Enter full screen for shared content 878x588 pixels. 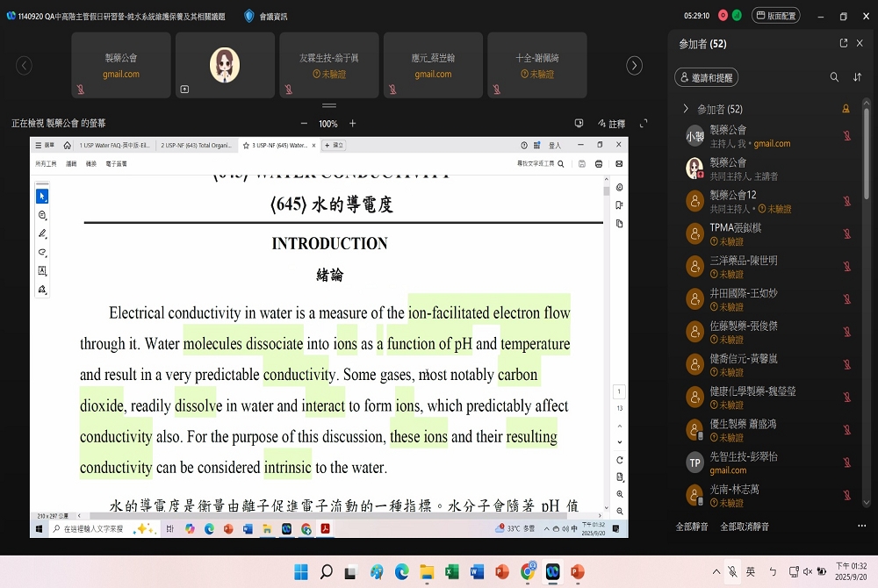[644, 124]
